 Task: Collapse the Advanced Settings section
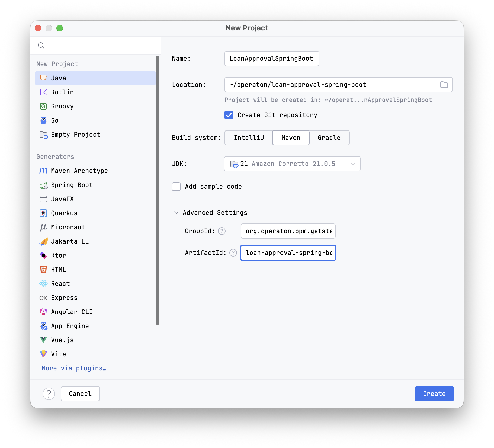(x=176, y=213)
